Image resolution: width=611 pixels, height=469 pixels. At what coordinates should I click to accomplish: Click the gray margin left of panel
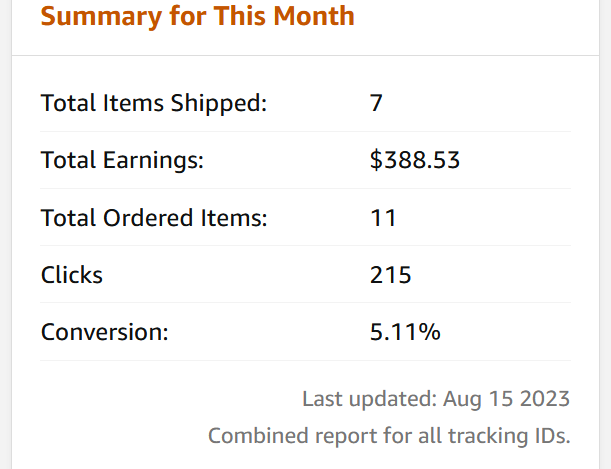click(5, 234)
